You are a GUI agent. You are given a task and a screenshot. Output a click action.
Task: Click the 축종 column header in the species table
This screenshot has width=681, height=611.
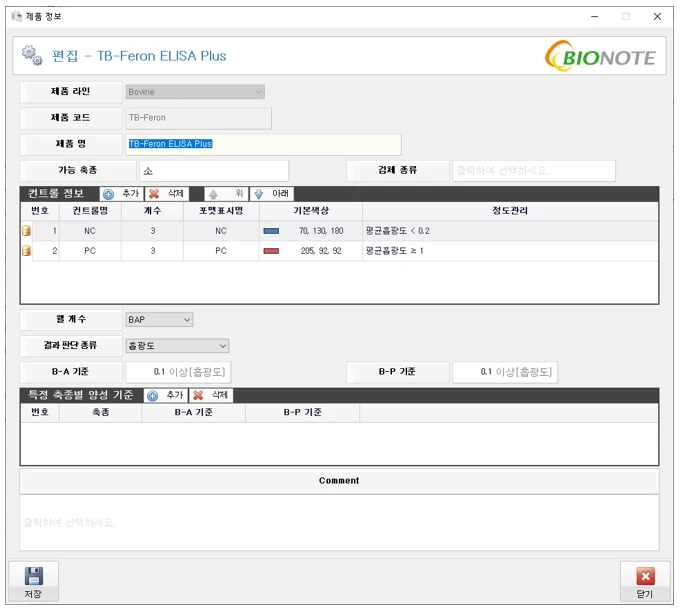point(101,412)
